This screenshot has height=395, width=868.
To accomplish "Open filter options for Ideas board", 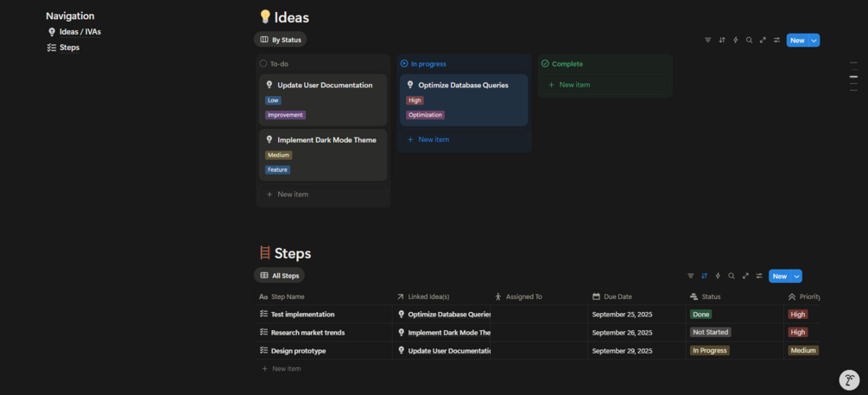I will click(x=708, y=40).
